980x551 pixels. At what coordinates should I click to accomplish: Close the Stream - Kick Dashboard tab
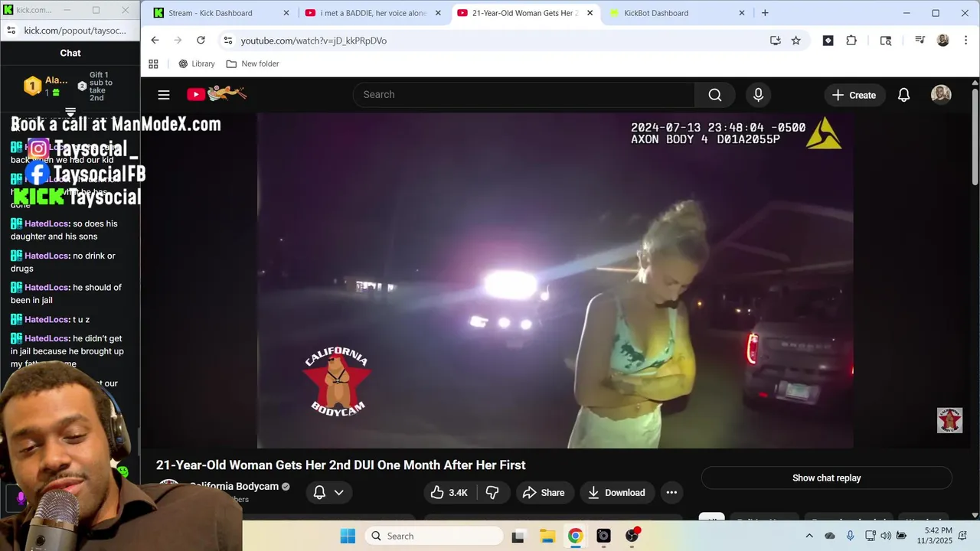click(286, 13)
